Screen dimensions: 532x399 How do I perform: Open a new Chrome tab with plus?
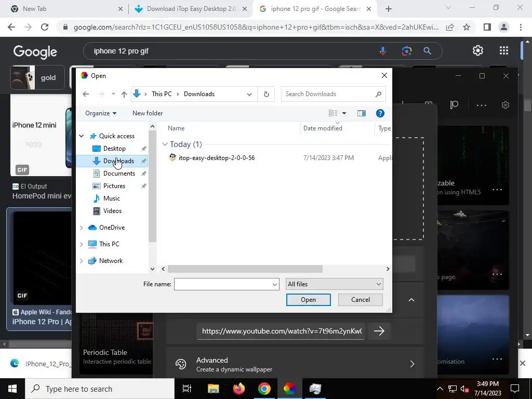(x=389, y=9)
